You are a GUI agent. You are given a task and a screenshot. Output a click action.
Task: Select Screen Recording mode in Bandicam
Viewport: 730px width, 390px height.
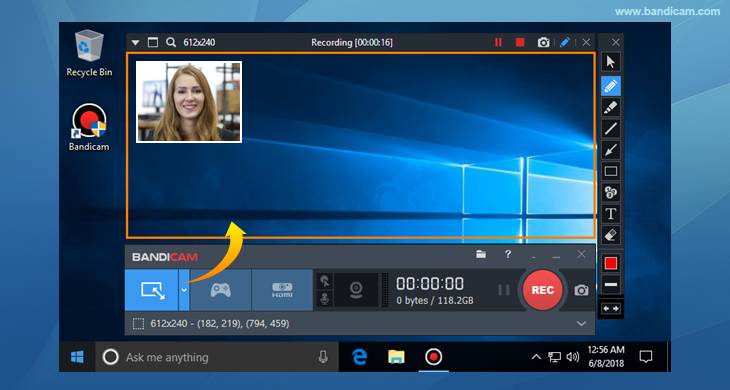pyautogui.click(x=152, y=290)
